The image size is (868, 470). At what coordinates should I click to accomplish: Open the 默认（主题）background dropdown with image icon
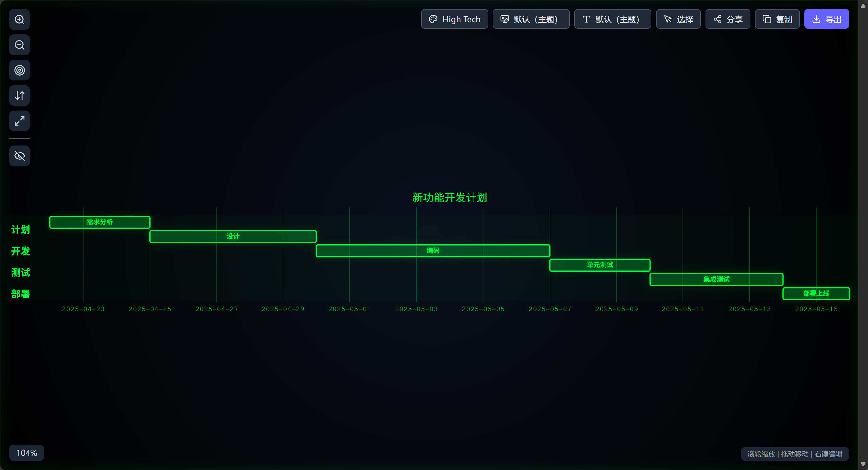(x=531, y=19)
